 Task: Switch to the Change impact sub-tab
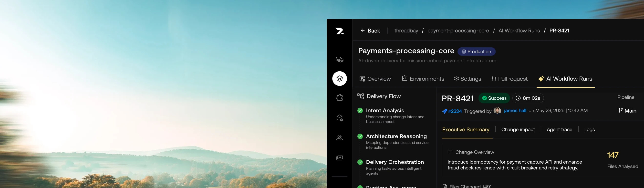click(518, 129)
